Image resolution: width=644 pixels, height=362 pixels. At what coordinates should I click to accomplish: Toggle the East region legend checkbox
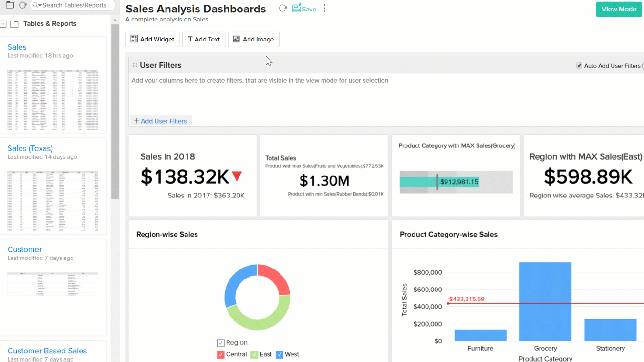click(254, 354)
